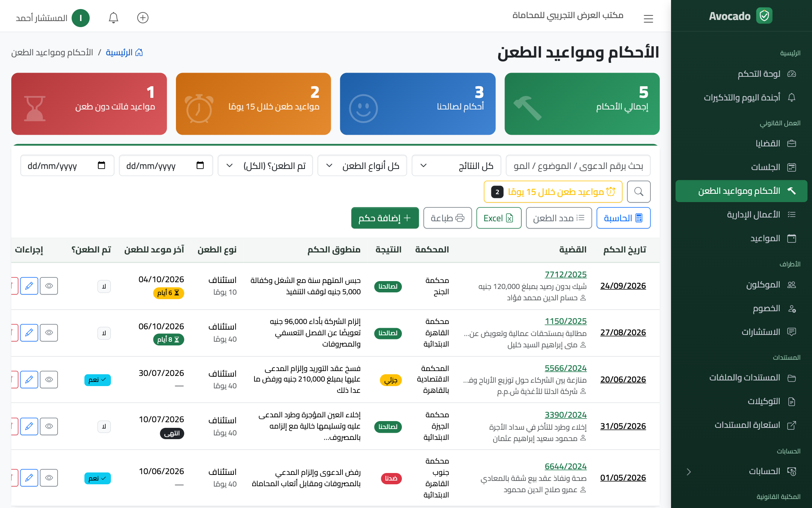The image size is (812, 508).
Task: Click the blue أحكام لصالحنا stat card
Action: point(418,104)
